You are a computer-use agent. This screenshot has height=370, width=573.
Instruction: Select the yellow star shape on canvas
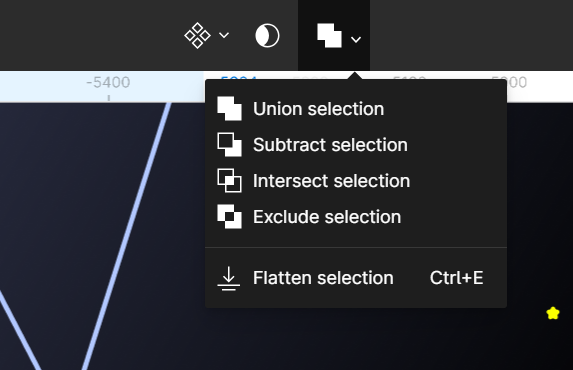coord(553,313)
